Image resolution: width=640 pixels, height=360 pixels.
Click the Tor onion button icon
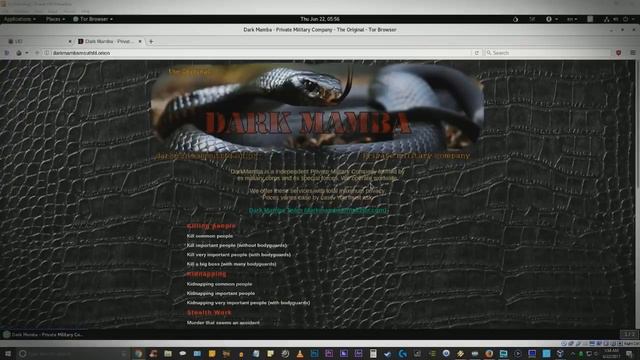pyautogui.click(x=19, y=53)
